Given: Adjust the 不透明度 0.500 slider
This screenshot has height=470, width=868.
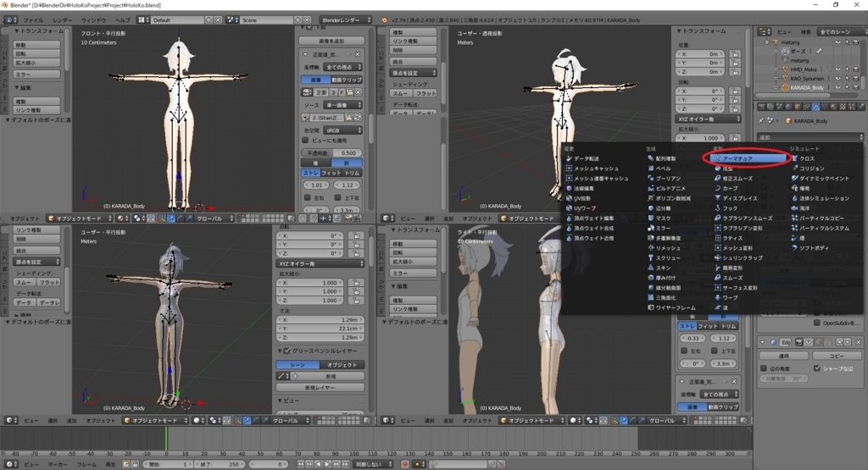Looking at the screenshot, I should pos(332,152).
